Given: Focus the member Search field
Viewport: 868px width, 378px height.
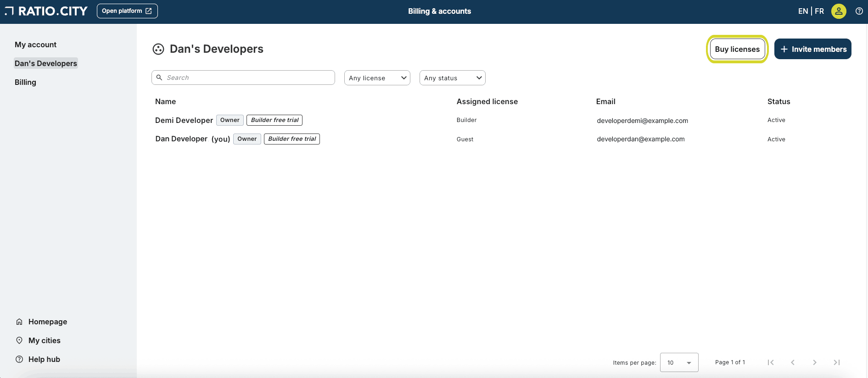Looking at the screenshot, I should pos(243,78).
